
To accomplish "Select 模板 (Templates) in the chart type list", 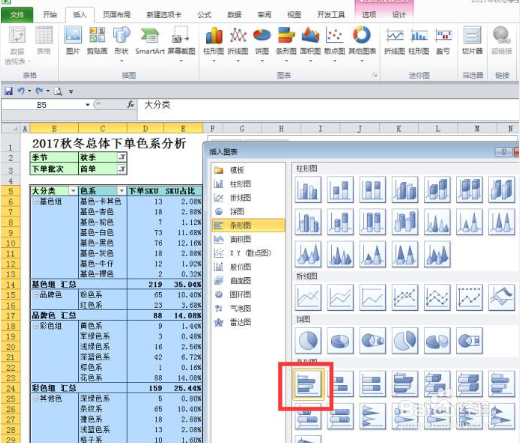I will 249,170.
